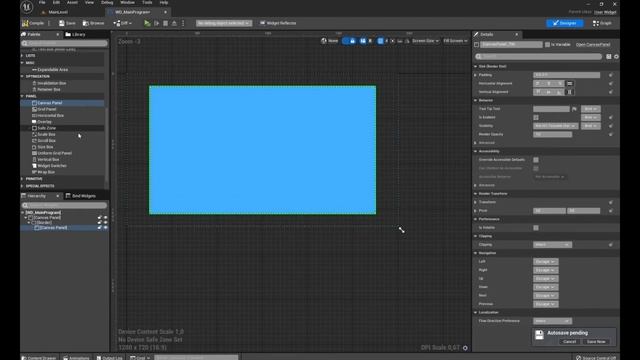Select Border in the Hierarchy tree
The height and width of the screenshot is (360, 640).
(43, 223)
